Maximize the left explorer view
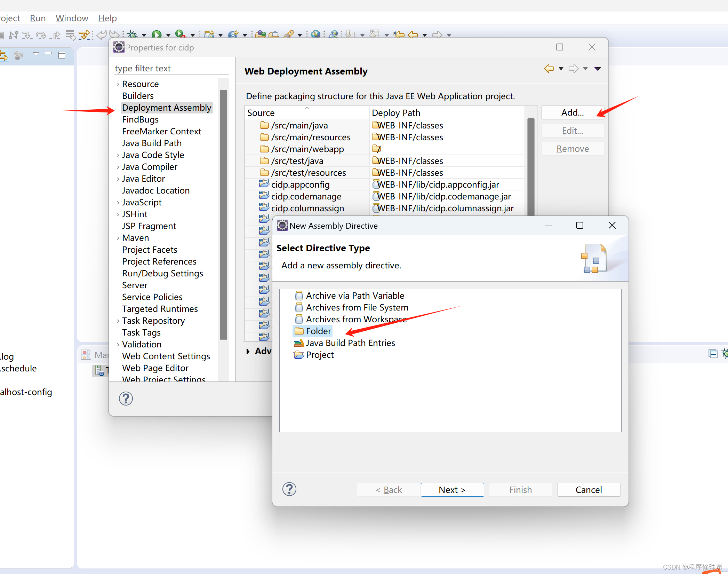The image size is (728, 574). (62, 55)
